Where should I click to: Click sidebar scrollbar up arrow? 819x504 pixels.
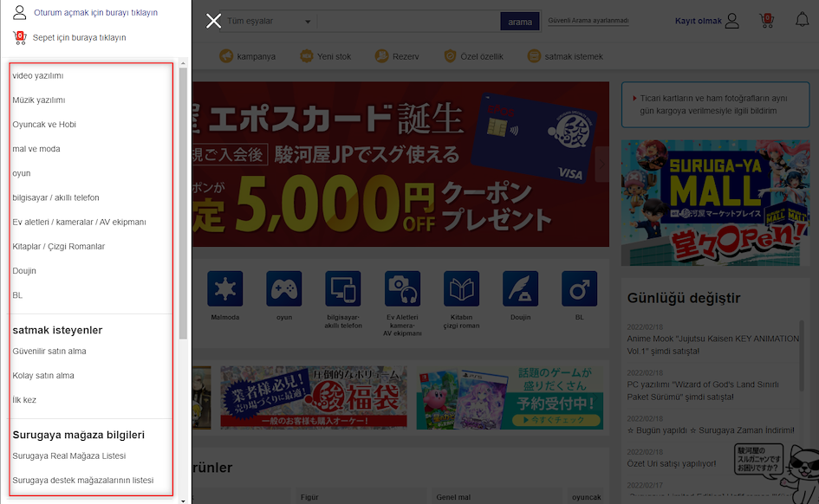point(183,63)
